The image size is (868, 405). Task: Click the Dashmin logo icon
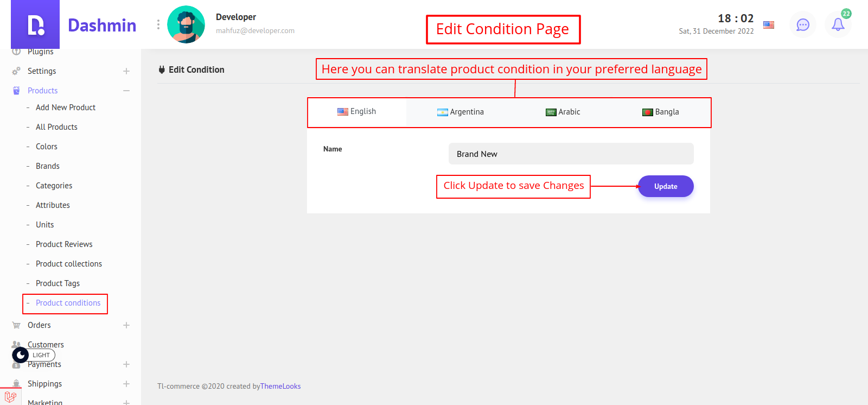tap(36, 25)
